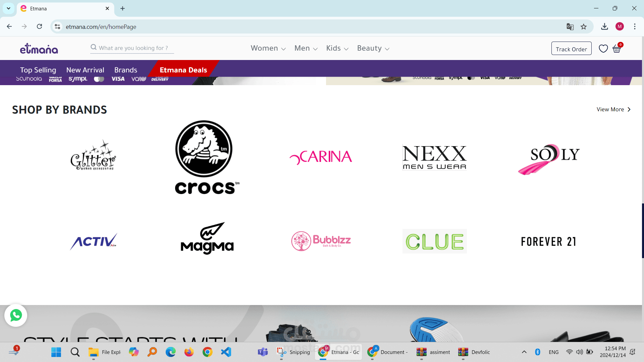Open the wishlist heart icon
Viewport: 644px width, 362px height.
(x=603, y=49)
